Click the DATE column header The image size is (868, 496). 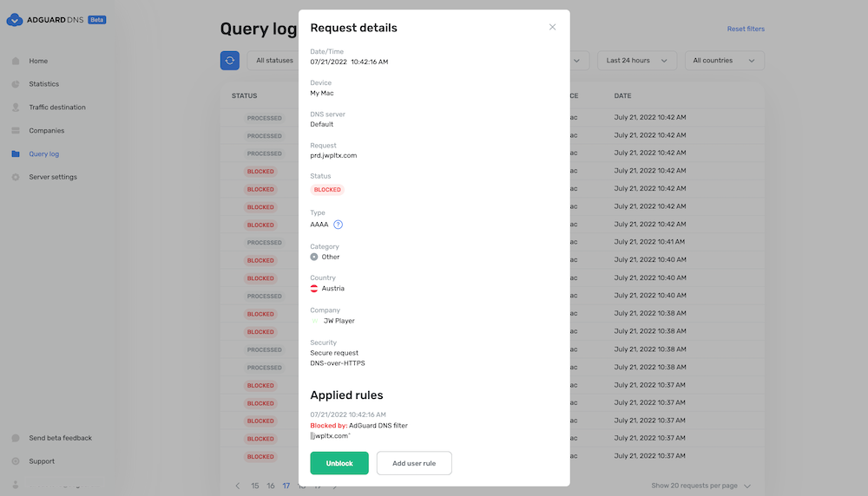[x=622, y=95]
